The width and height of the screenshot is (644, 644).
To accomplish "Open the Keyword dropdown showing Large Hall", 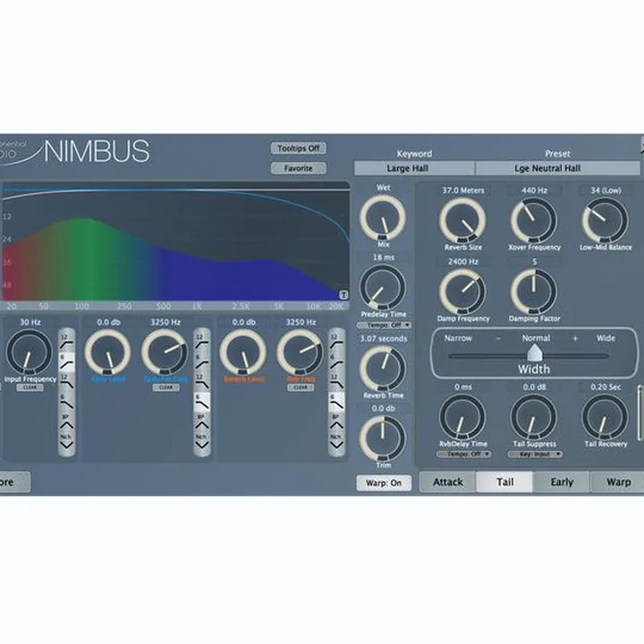I will (414, 168).
